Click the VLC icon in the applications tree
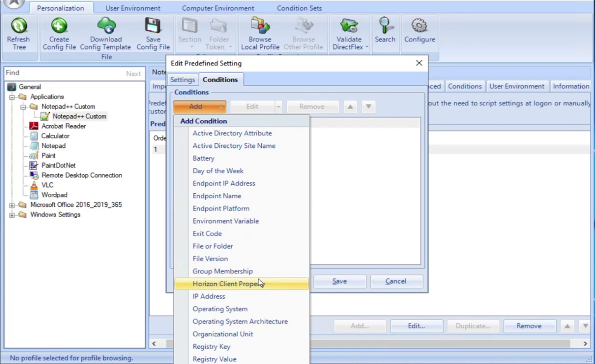The height and width of the screenshot is (364, 595). [34, 185]
